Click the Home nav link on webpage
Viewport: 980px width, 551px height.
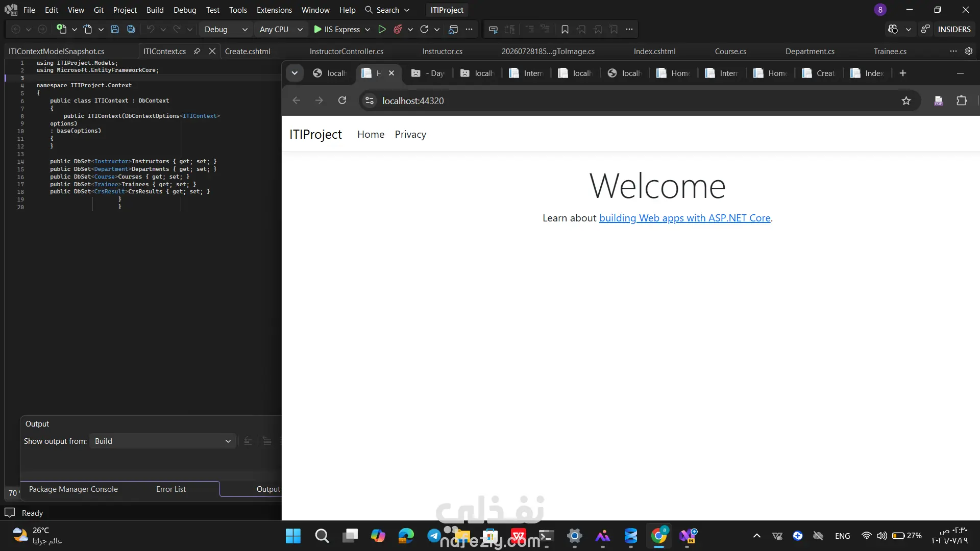coord(371,134)
